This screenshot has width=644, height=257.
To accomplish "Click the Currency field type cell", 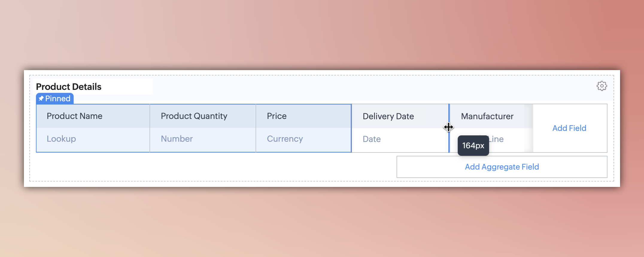I will click(x=285, y=139).
